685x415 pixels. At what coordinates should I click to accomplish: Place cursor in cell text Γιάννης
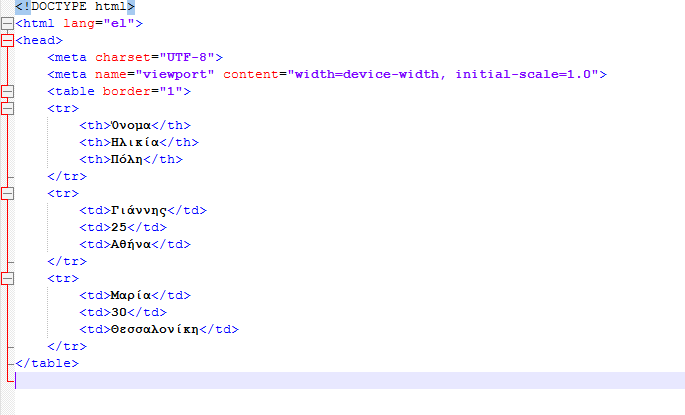coord(139,211)
